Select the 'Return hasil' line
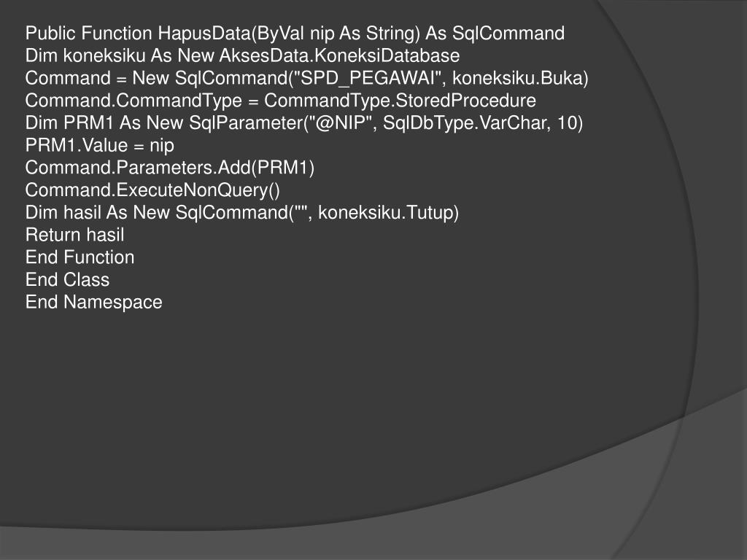This screenshot has height=560, width=747. (x=75, y=235)
